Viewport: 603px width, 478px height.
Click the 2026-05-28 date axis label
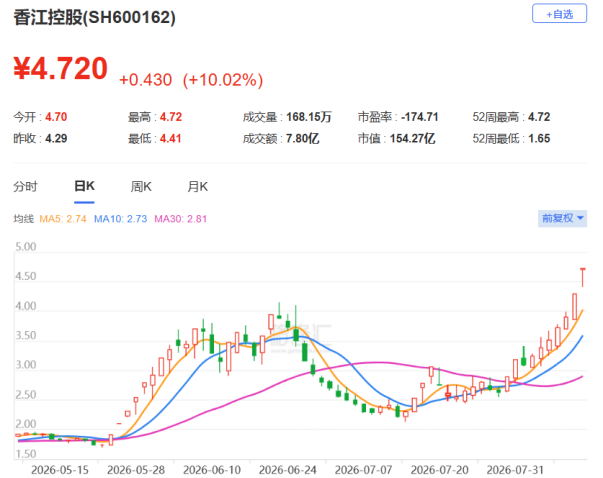[136, 470]
